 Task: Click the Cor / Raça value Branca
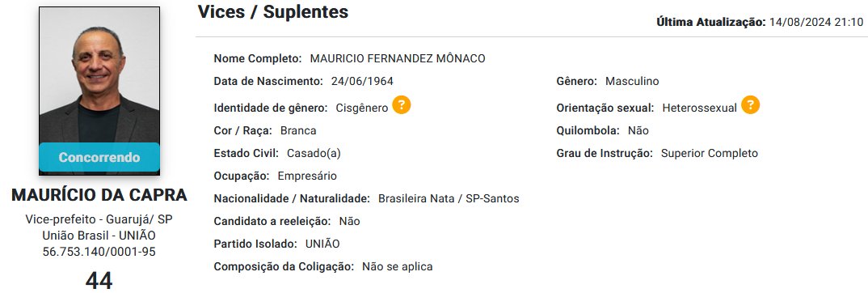coord(298,130)
